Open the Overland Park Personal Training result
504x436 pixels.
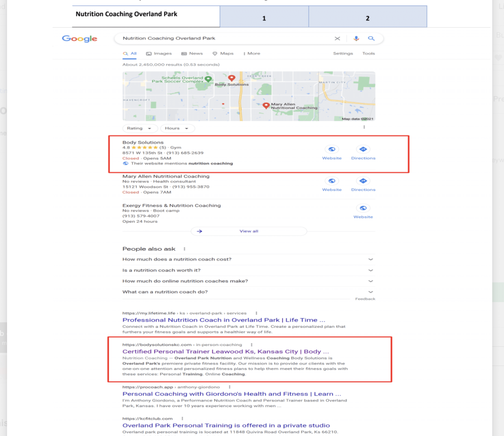226,425
